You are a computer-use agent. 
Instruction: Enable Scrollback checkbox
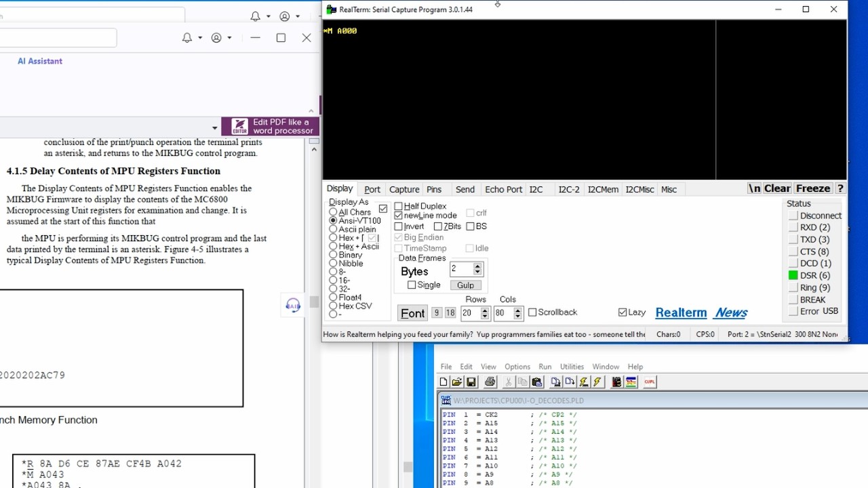[532, 312]
